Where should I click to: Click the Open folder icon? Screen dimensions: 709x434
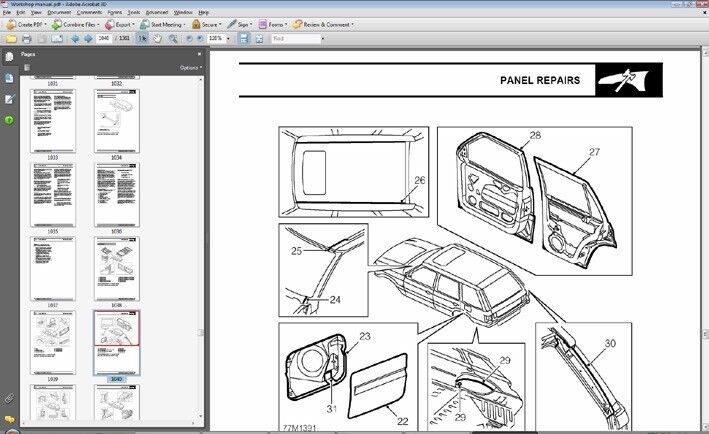[11, 39]
